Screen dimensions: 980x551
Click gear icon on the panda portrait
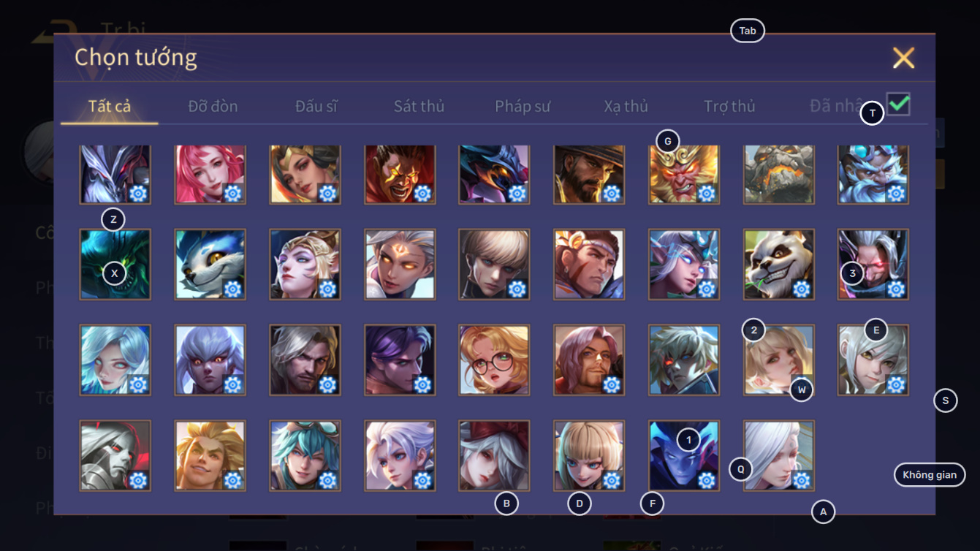801,289
